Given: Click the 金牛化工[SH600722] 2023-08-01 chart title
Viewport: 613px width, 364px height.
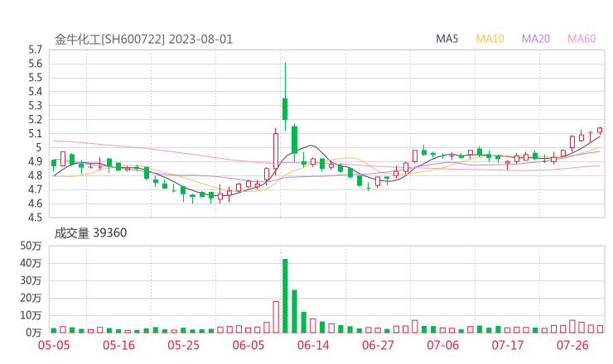Looking at the screenshot, I should pos(143,40).
